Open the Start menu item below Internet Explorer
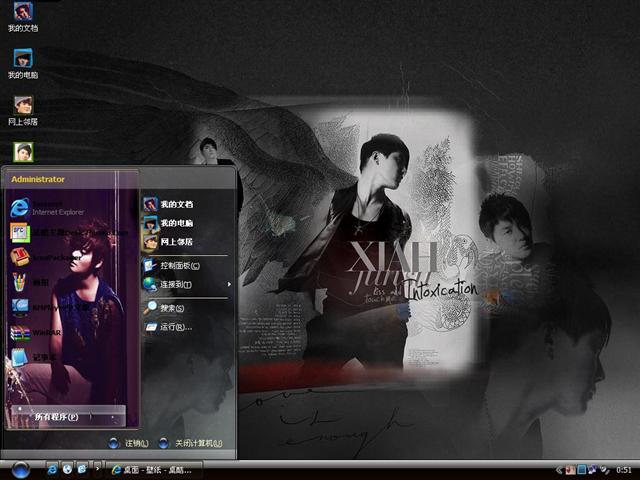640x480 pixels. pyautogui.click(x=69, y=233)
